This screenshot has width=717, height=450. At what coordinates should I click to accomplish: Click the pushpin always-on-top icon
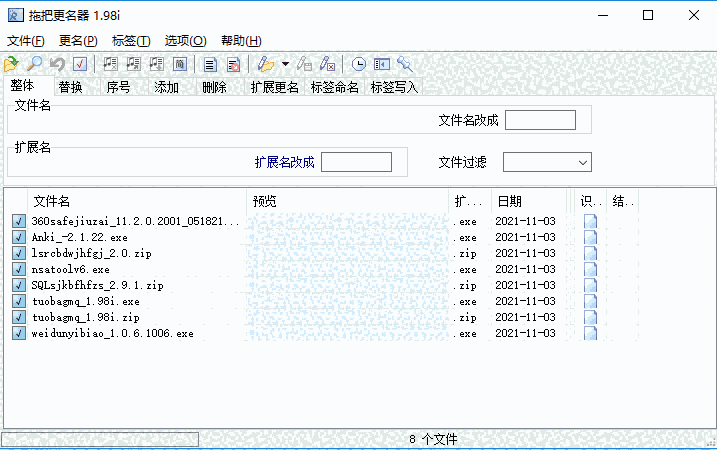pyautogui.click(x=405, y=64)
